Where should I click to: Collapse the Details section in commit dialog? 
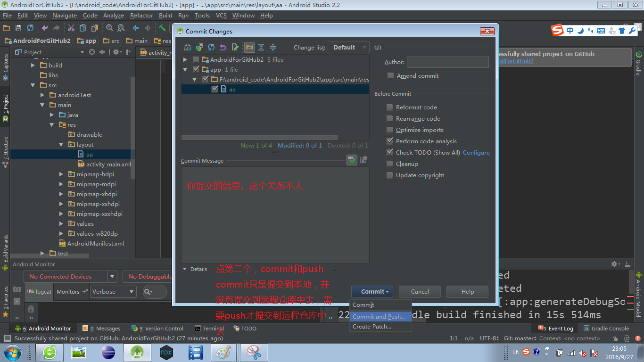point(185,269)
